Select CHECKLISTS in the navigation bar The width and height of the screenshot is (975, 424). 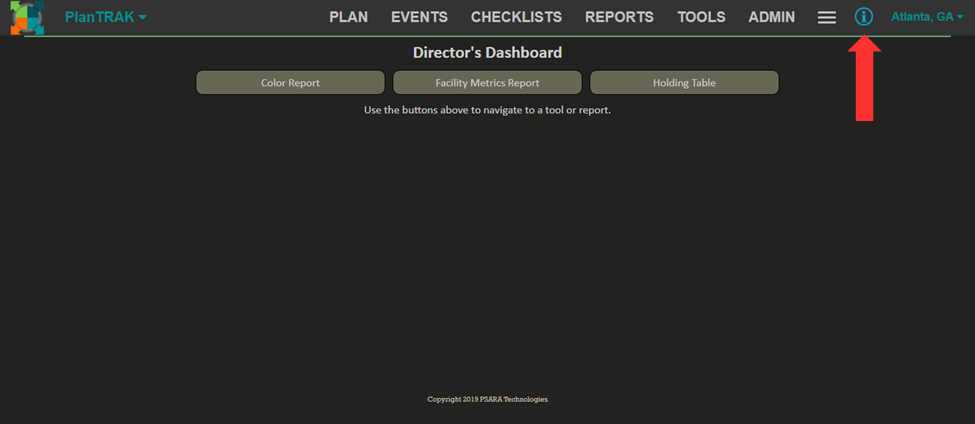[x=516, y=17]
